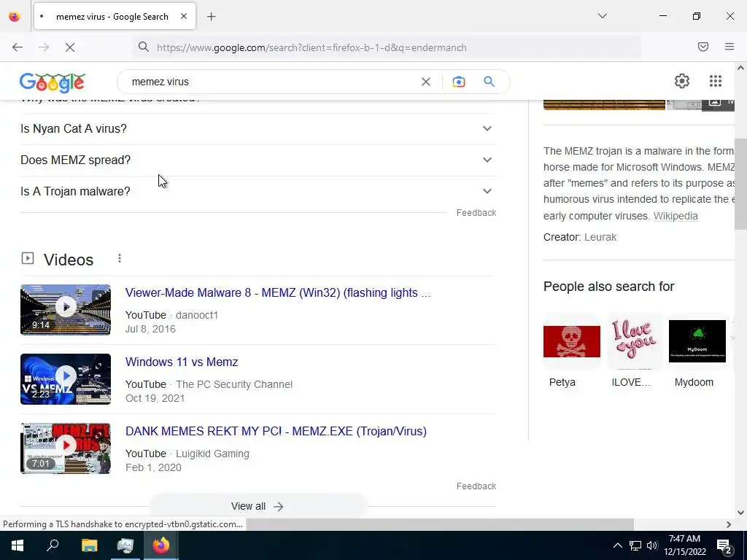This screenshot has height=560, width=747.
Task: Open new browser tab
Action: tap(211, 17)
